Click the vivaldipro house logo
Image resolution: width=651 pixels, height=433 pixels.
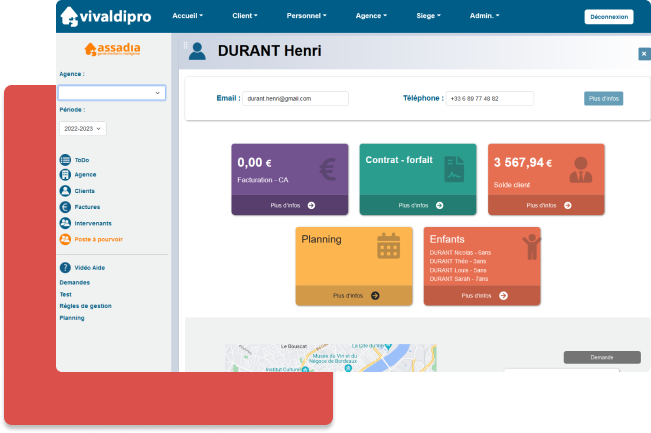click(69, 17)
